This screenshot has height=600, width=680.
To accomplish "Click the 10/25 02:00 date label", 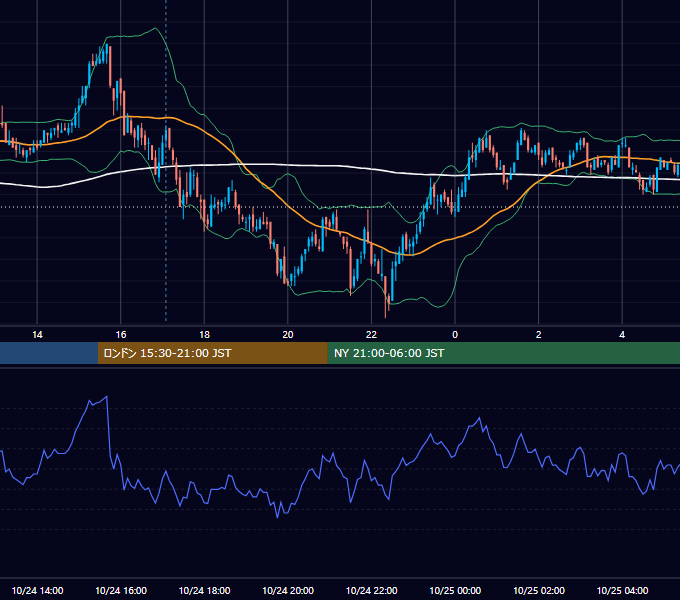I will 539,590.
